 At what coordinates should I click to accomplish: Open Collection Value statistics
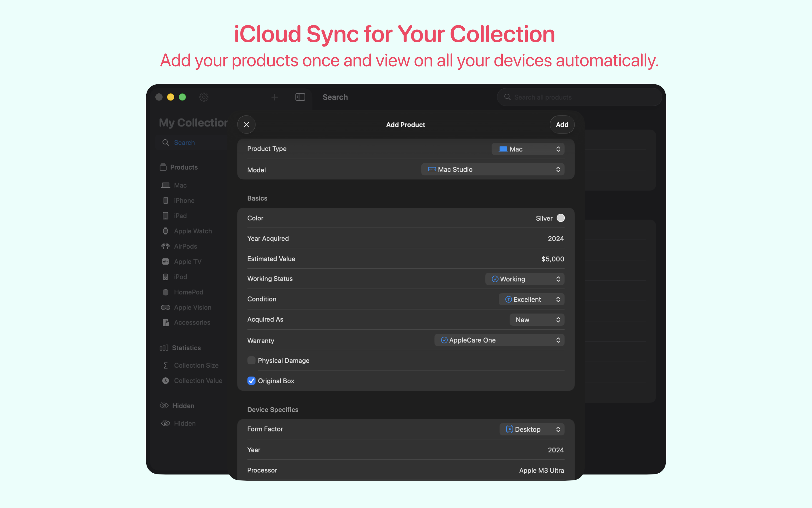tap(198, 381)
